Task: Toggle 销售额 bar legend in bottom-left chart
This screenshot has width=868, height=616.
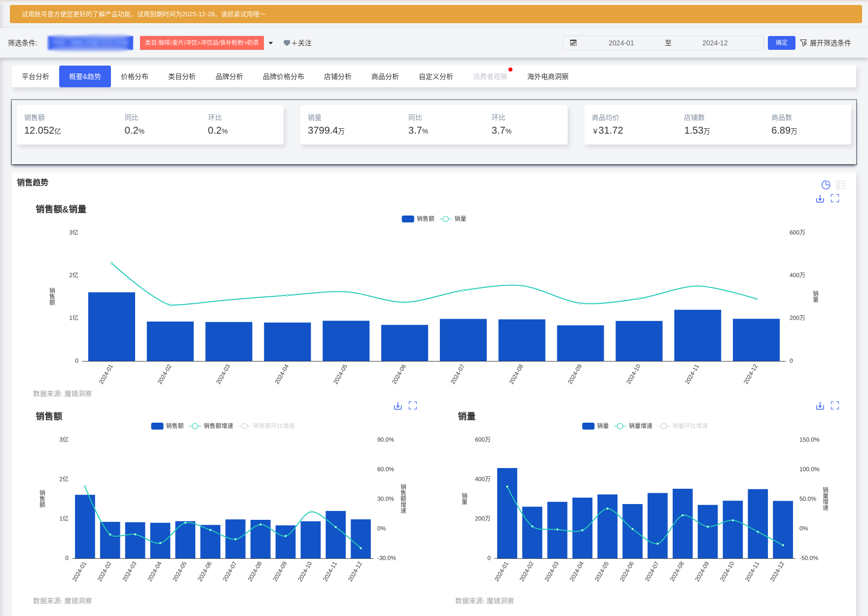Action: [x=167, y=426]
